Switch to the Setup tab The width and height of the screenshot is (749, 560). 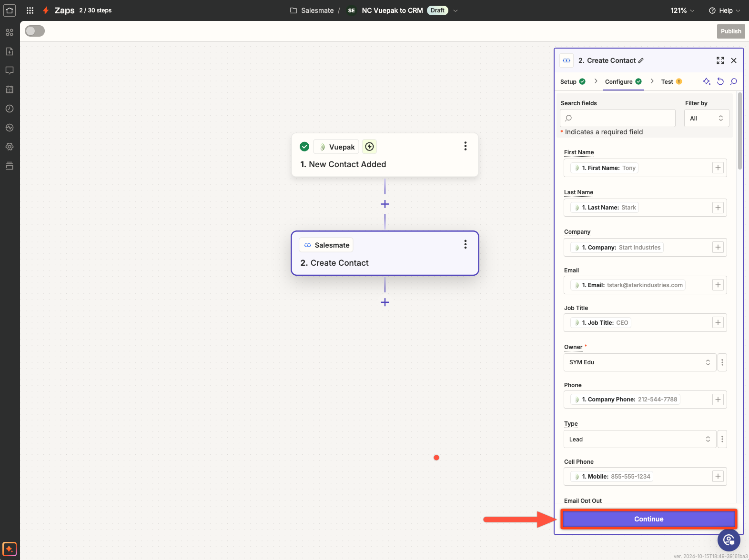pyautogui.click(x=568, y=82)
